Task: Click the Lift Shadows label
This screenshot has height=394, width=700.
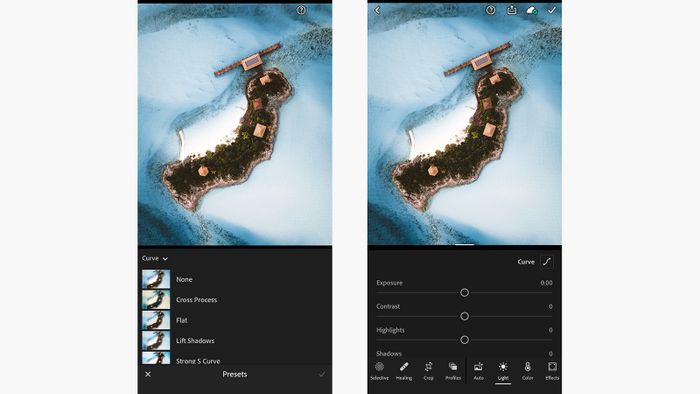Action: coord(195,341)
